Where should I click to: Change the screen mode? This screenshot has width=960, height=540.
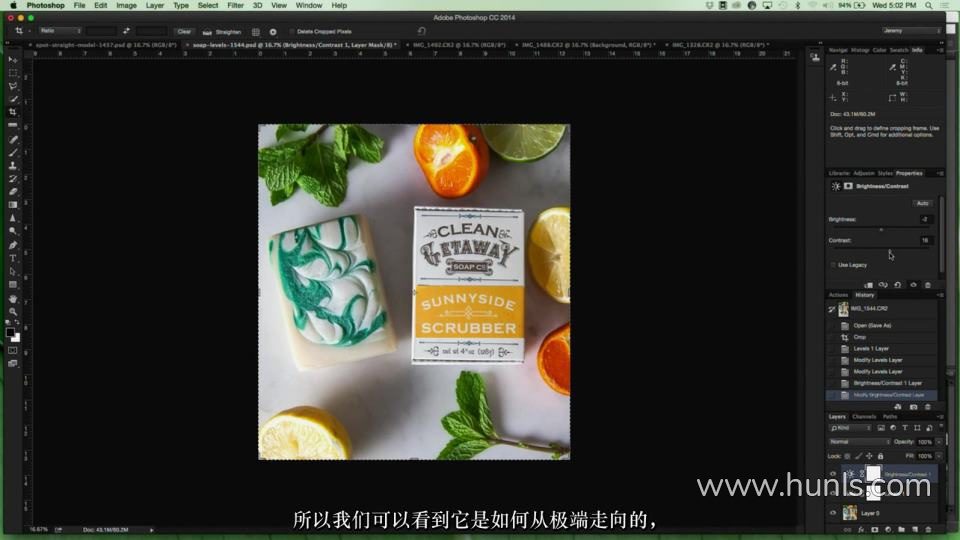tap(13, 364)
